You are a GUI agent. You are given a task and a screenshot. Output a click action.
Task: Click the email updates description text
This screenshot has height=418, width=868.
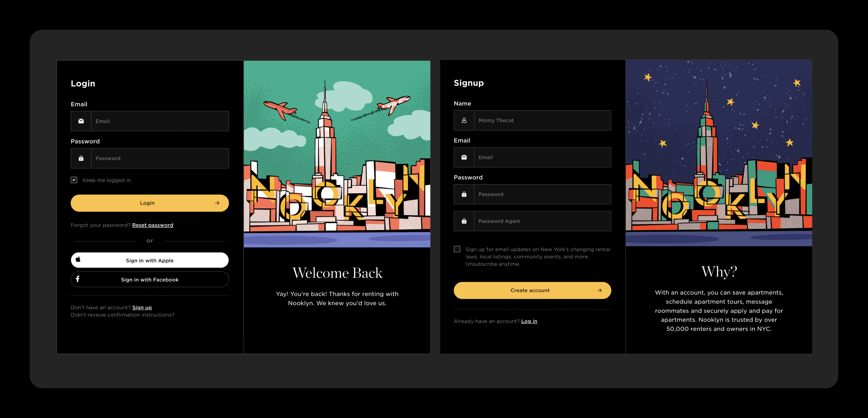pos(538,256)
